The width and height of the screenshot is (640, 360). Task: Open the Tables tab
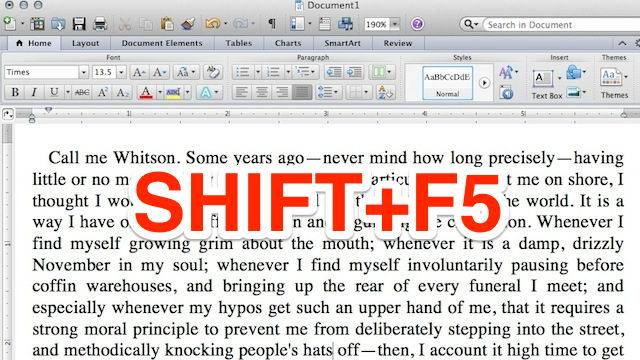point(239,43)
